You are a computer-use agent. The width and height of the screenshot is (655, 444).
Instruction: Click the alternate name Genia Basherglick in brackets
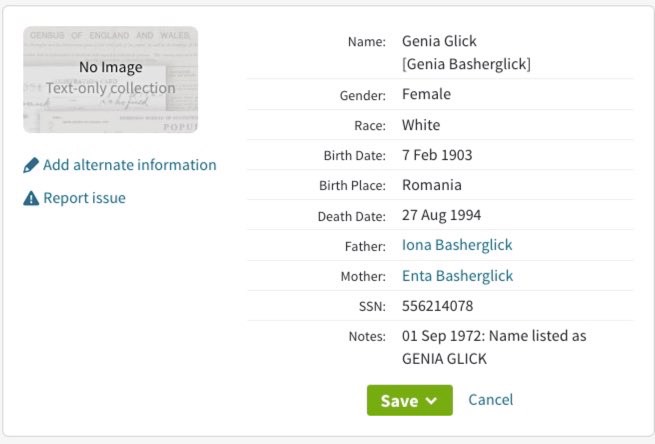[x=466, y=64]
